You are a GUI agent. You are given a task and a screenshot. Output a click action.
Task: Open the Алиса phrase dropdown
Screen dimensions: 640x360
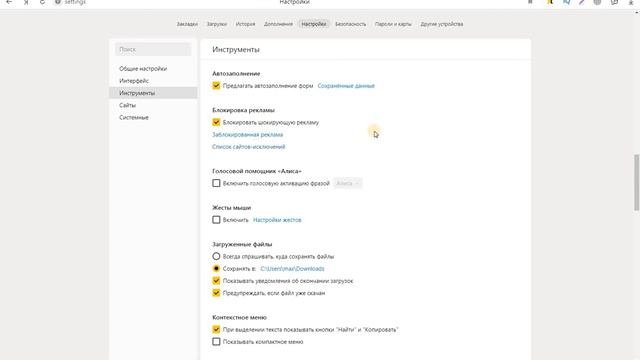pyautogui.click(x=347, y=183)
